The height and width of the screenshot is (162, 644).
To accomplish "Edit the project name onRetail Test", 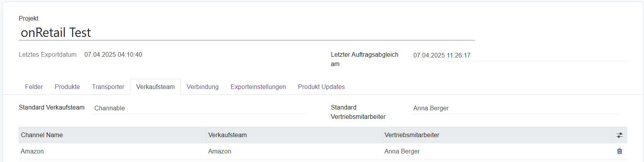I will click(x=246, y=33).
